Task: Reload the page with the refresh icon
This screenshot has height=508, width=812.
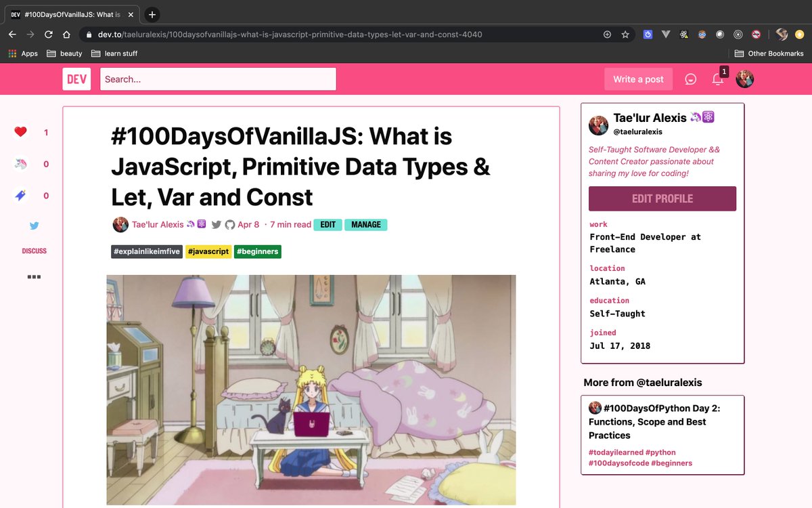Action: coord(48,35)
